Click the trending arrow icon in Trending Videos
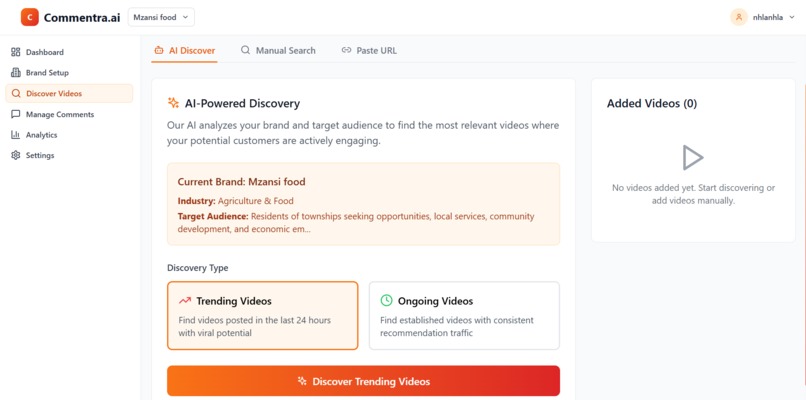Image resolution: width=806 pixels, height=400 pixels. 185,301
